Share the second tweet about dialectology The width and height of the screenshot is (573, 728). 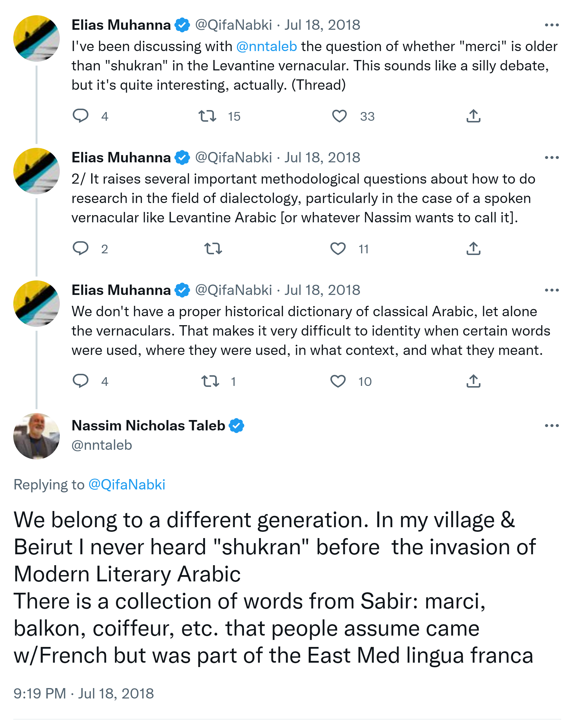pos(473,248)
